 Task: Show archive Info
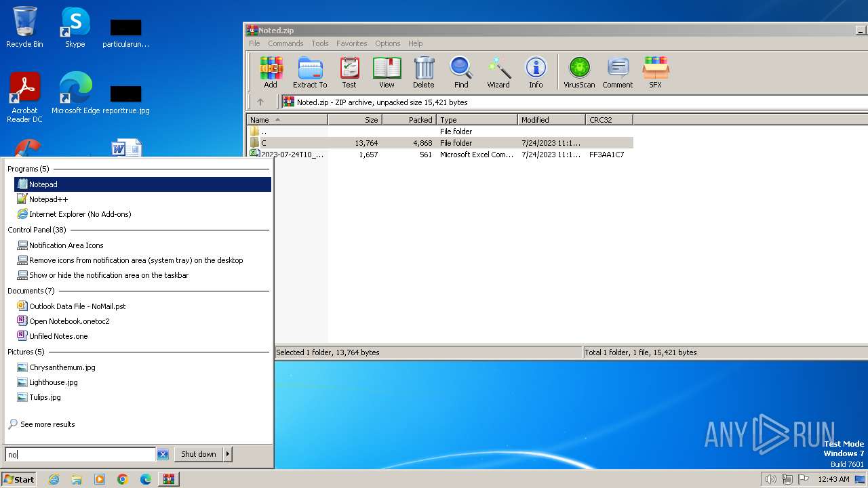(x=536, y=73)
